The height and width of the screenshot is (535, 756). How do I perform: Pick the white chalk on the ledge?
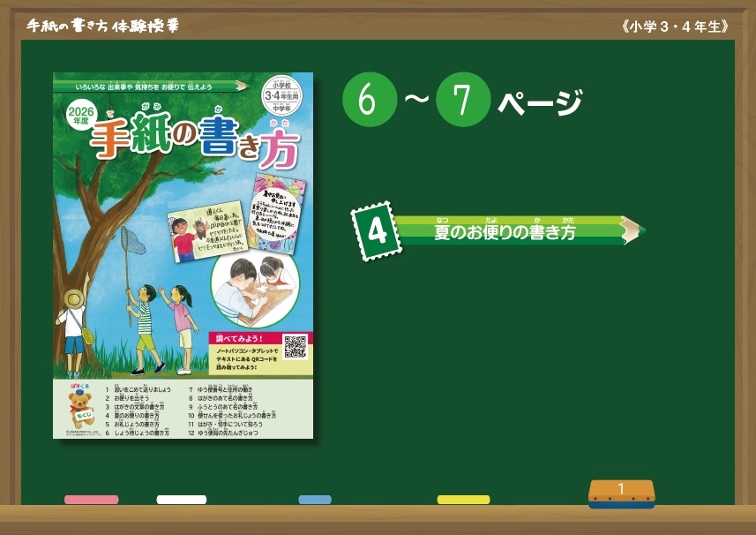click(x=182, y=500)
